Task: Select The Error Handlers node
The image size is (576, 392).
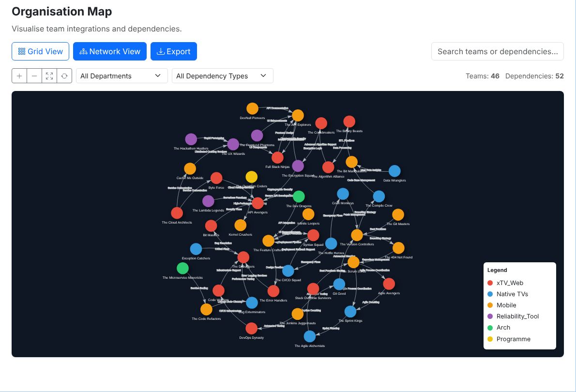Action: [273, 291]
